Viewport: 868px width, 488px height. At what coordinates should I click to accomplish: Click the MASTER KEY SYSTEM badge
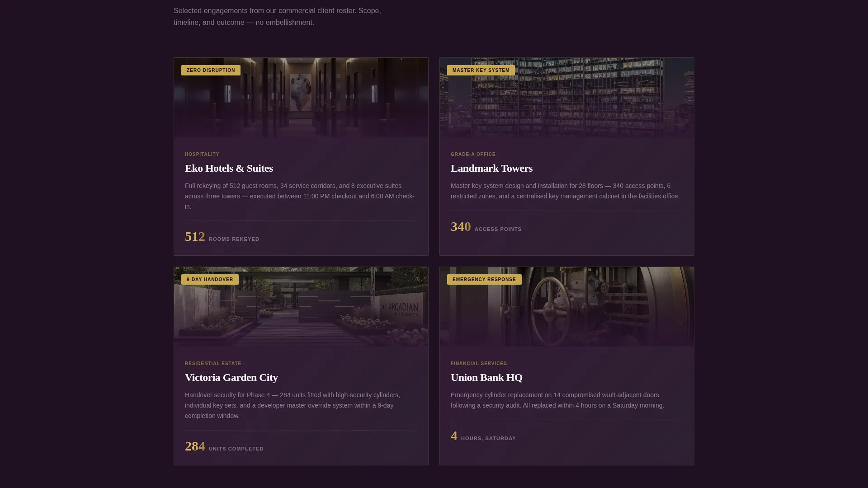pyautogui.click(x=481, y=70)
